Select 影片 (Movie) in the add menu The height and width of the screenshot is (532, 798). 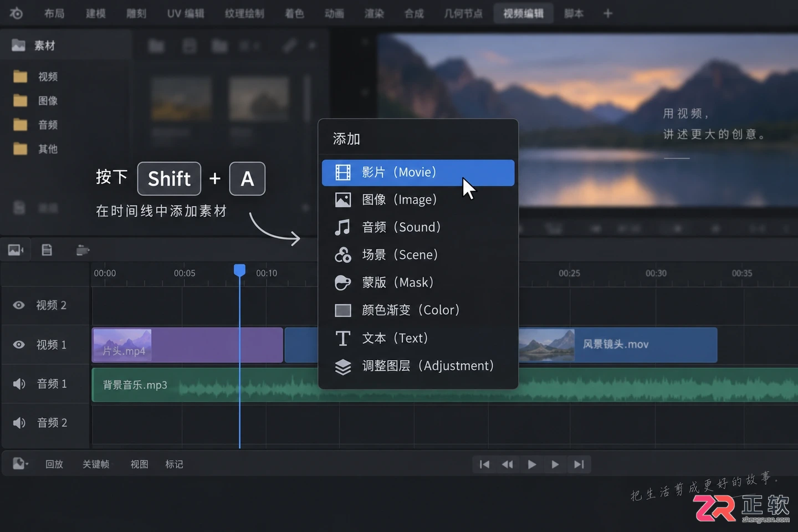(x=418, y=172)
